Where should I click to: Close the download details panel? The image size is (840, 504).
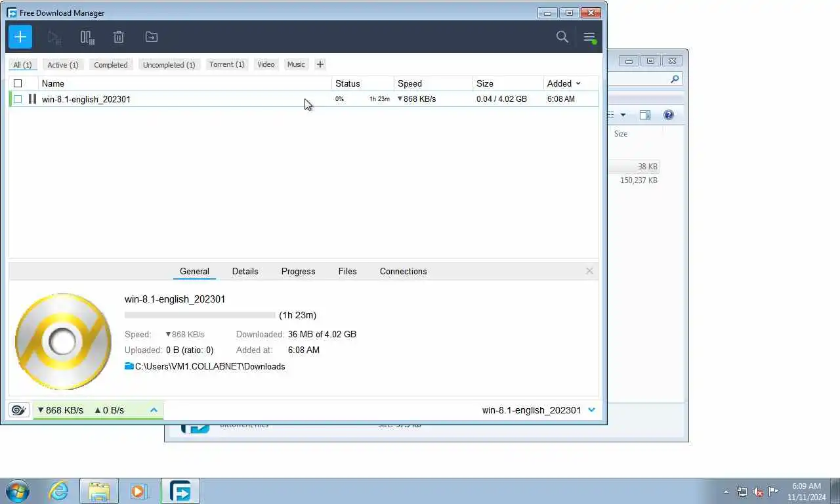[x=589, y=271]
